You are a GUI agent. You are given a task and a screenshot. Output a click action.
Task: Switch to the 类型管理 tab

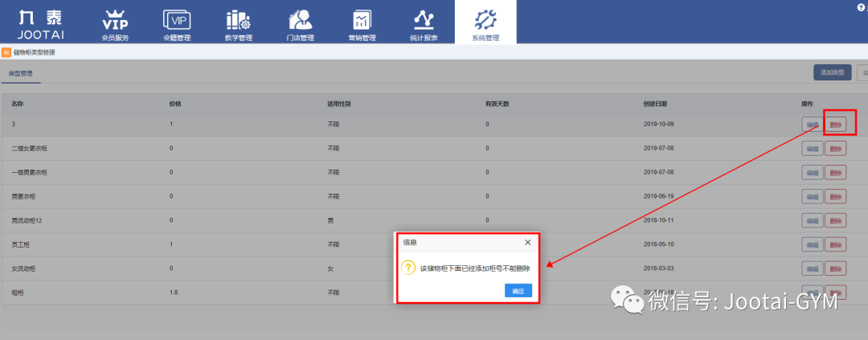click(21, 73)
